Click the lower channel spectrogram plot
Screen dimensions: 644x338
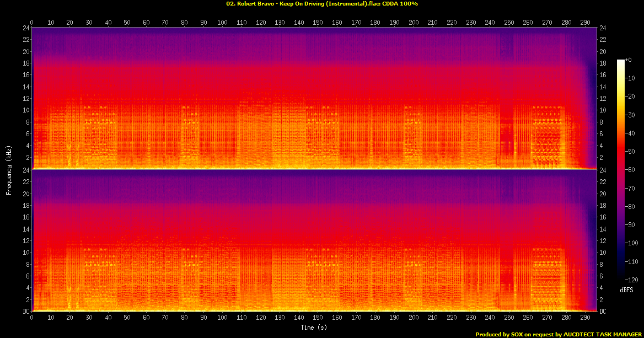[x=314, y=240]
